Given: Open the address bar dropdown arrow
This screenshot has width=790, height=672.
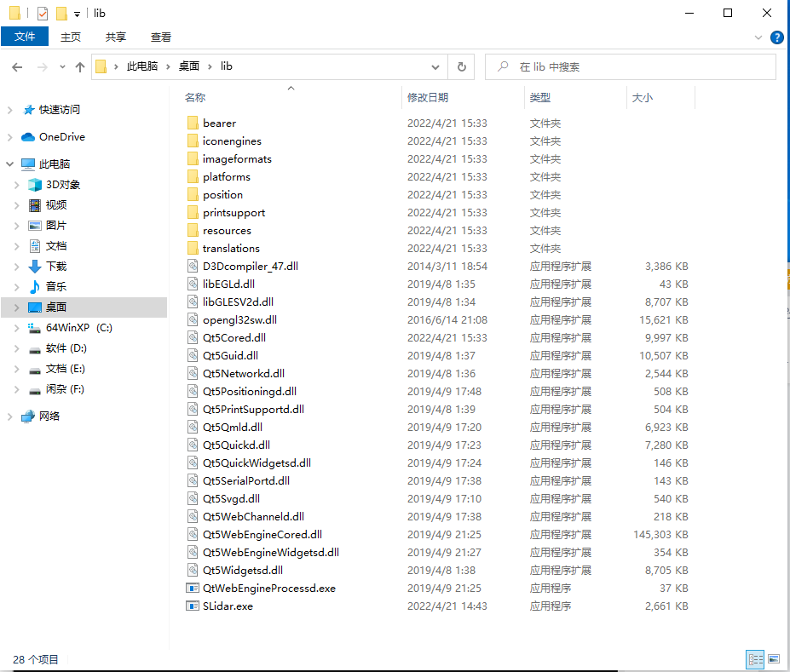Looking at the screenshot, I should click(435, 66).
